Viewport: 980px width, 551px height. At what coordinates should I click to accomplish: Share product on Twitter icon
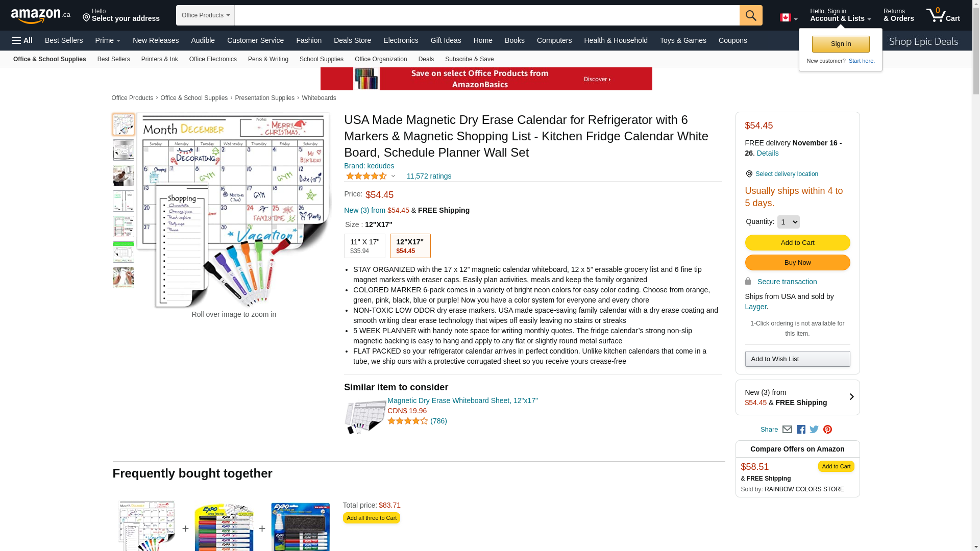(814, 430)
